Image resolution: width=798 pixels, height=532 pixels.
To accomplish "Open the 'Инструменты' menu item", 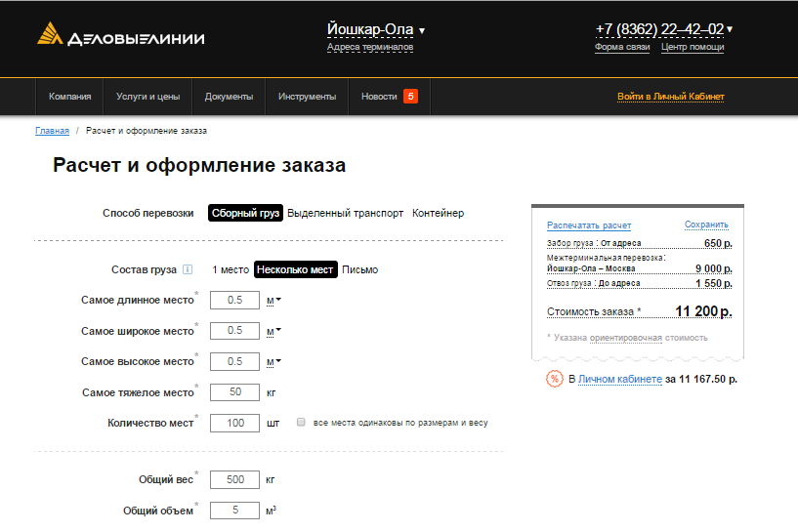I will coord(307,97).
